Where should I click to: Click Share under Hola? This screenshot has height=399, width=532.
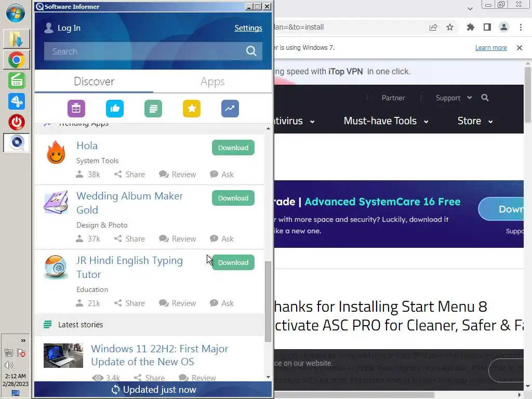click(129, 175)
